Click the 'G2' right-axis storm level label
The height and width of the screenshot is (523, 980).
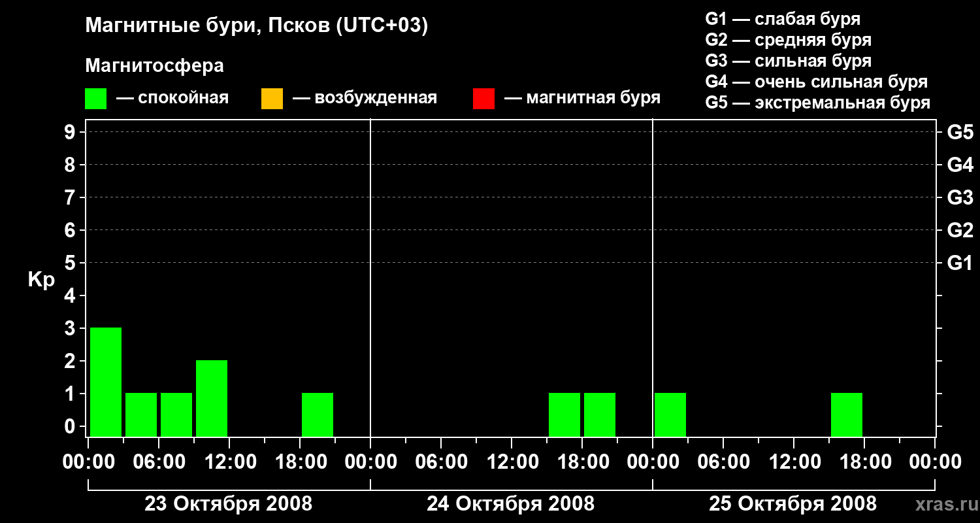(960, 230)
